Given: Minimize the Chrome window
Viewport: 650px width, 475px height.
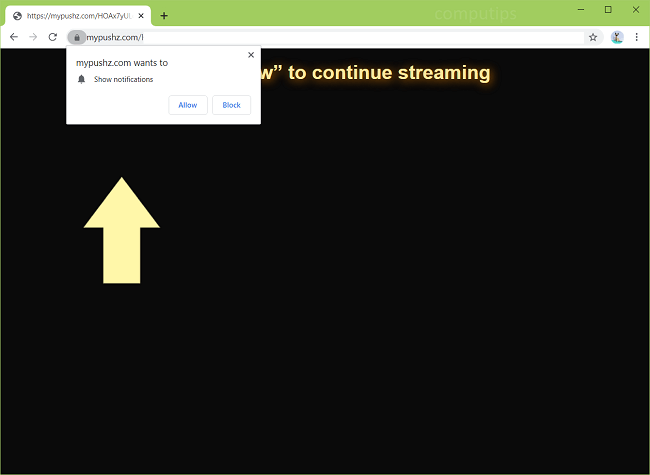Looking at the screenshot, I should click(580, 9).
